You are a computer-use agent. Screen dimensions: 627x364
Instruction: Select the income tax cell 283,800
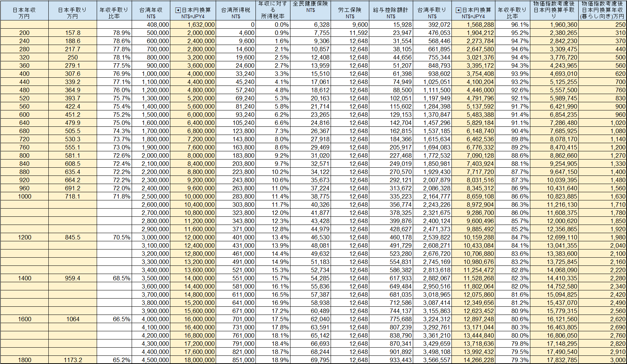coord(236,196)
